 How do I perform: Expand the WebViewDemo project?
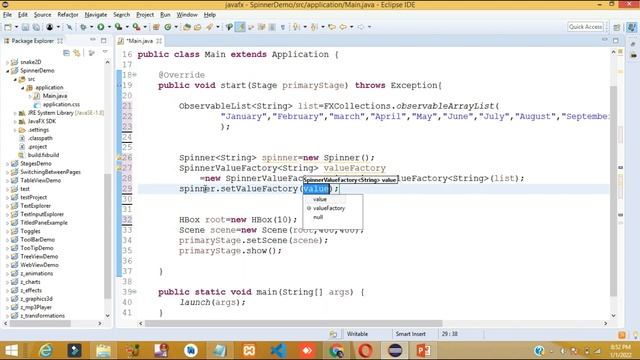(x=7, y=265)
